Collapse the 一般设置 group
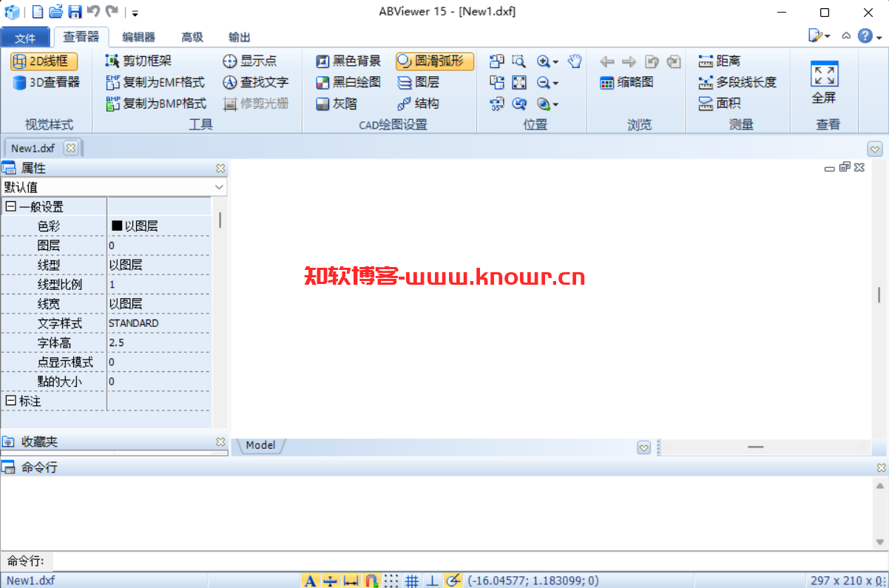The image size is (889, 588). pyautogui.click(x=10, y=207)
